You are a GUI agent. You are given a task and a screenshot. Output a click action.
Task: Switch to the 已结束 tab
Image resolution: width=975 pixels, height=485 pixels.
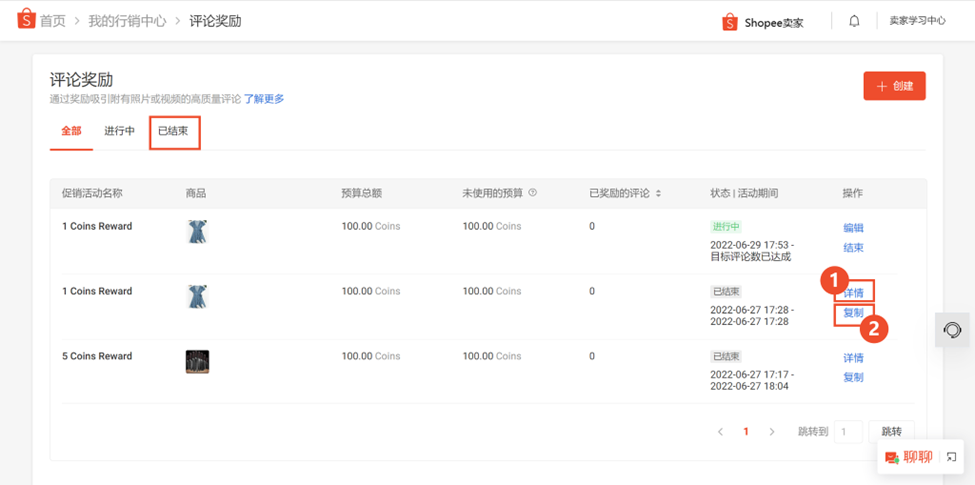pyautogui.click(x=173, y=132)
